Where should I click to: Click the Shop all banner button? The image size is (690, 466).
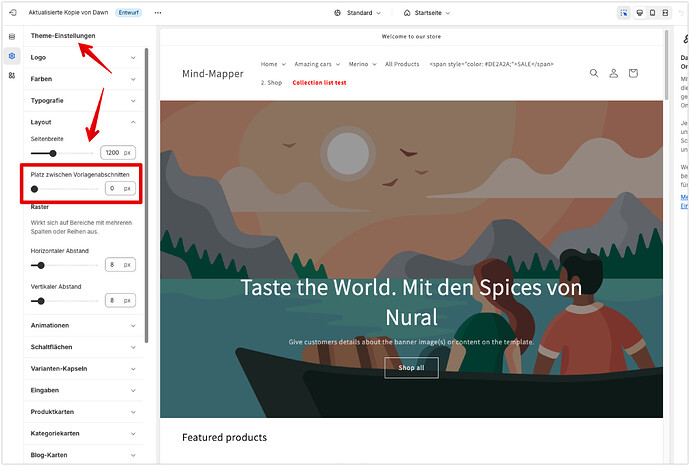point(411,368)
